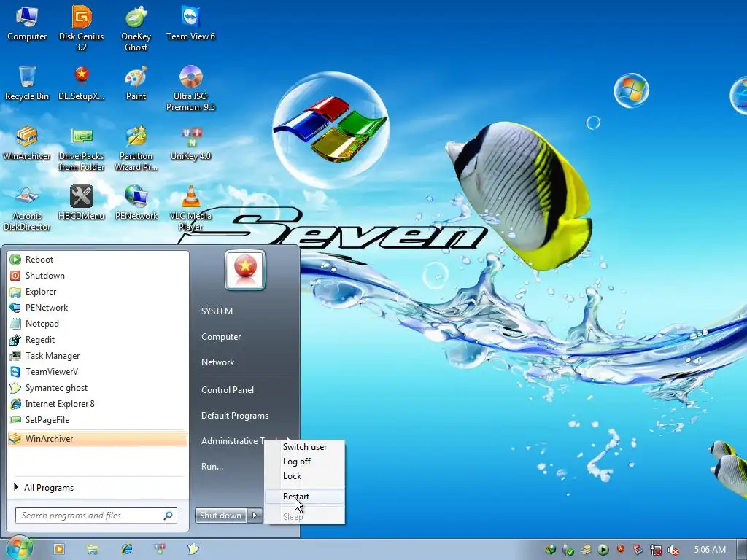The width and height of the screenshot is (747, 560).
Task: Open Symantec ghost from the Start menu
Action: 98,388
